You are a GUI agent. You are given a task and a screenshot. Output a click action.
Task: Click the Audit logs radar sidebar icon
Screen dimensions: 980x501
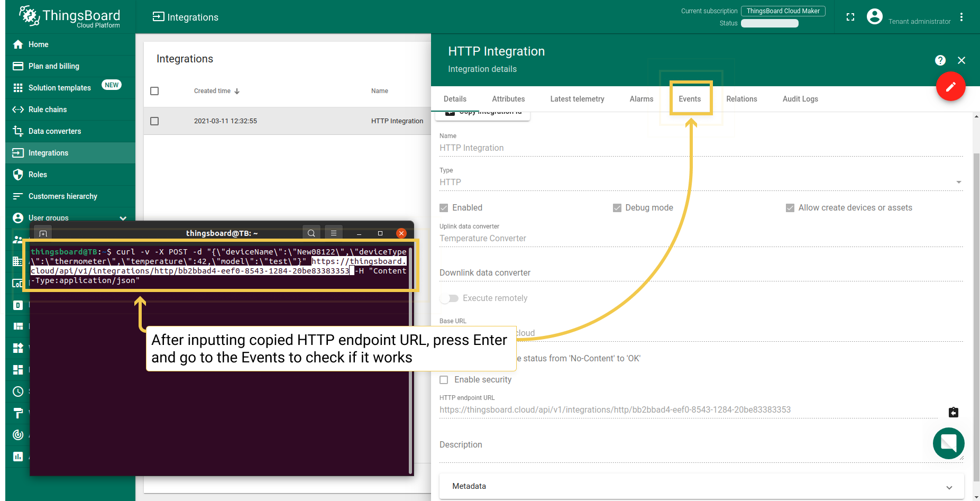click(x=18, y=435)
